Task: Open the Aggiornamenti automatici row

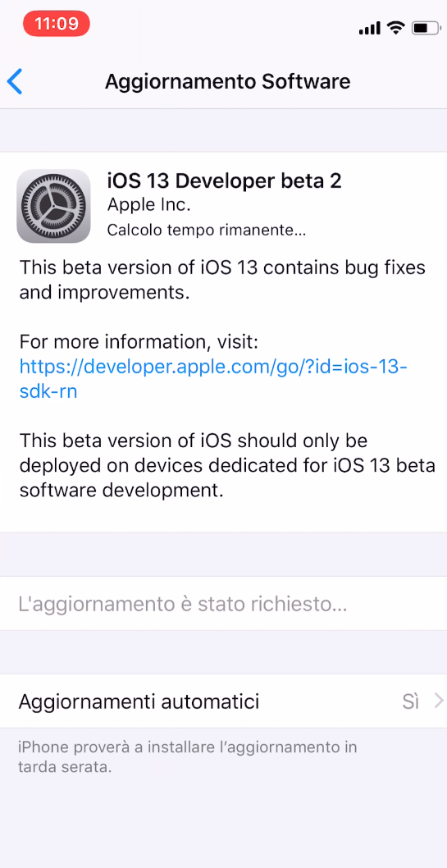Action: pyautogui.click(x=223, y=701)
